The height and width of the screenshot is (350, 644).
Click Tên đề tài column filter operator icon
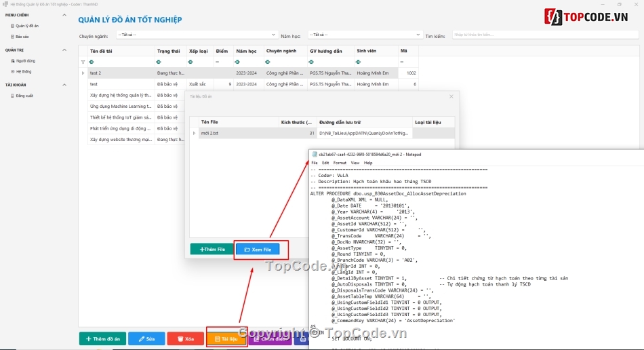pos(92,62)
